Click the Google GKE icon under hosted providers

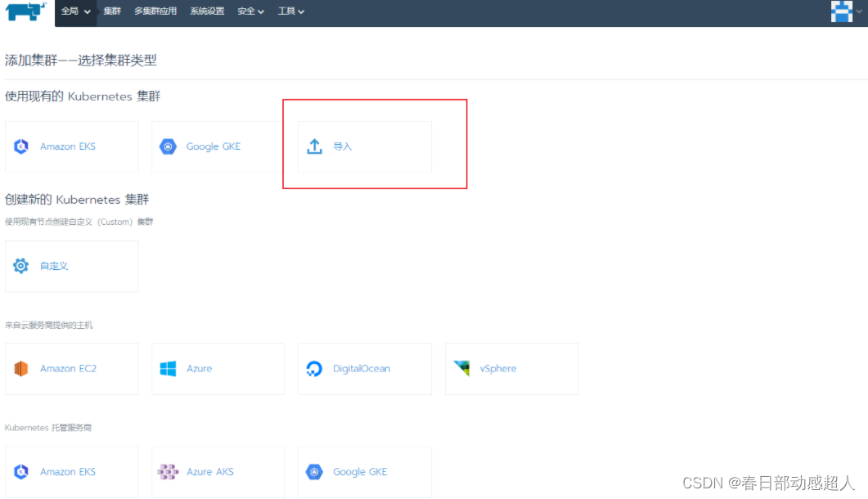(314, 472)
